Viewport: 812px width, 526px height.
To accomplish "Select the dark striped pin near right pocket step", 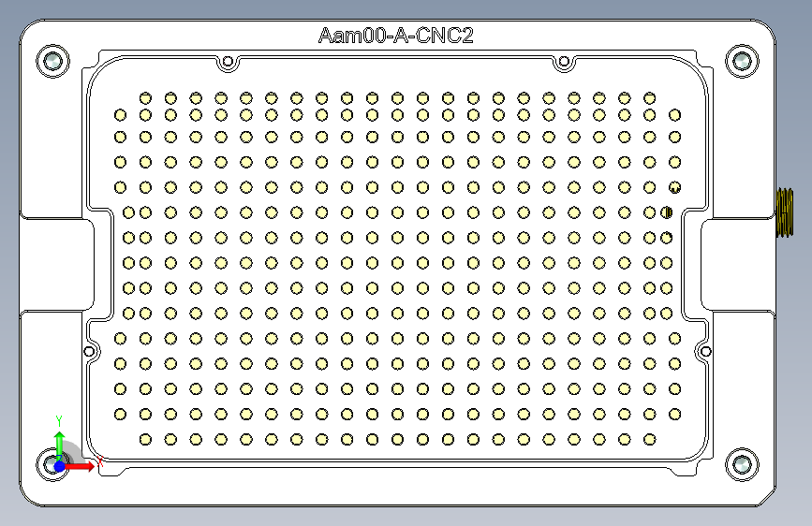I will tap(667, 212).
